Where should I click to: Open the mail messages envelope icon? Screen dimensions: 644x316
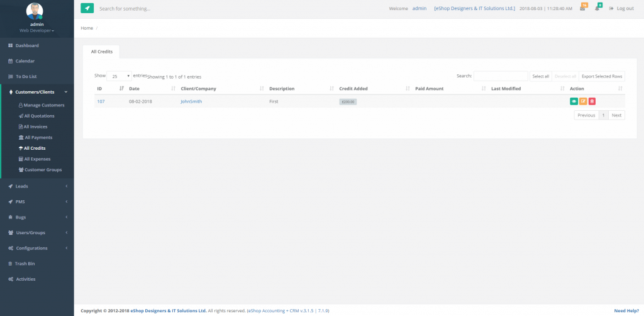(582, 8)
